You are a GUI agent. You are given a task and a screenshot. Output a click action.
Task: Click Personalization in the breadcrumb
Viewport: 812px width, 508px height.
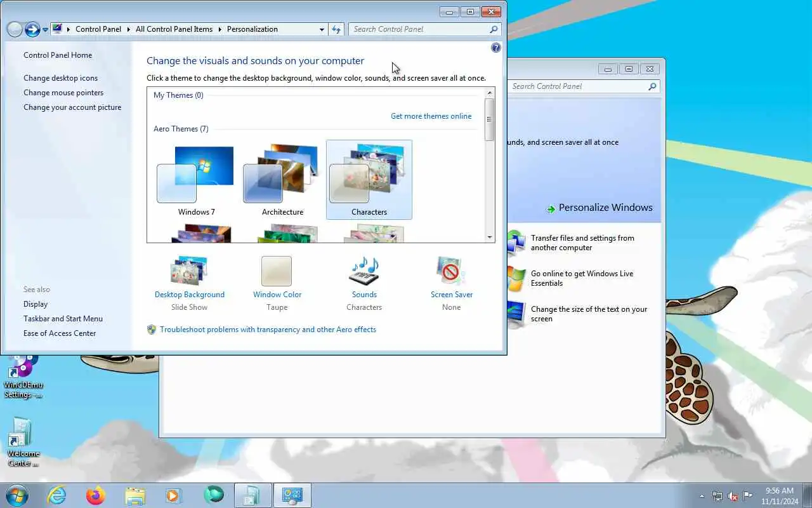[x=252, y=29]
